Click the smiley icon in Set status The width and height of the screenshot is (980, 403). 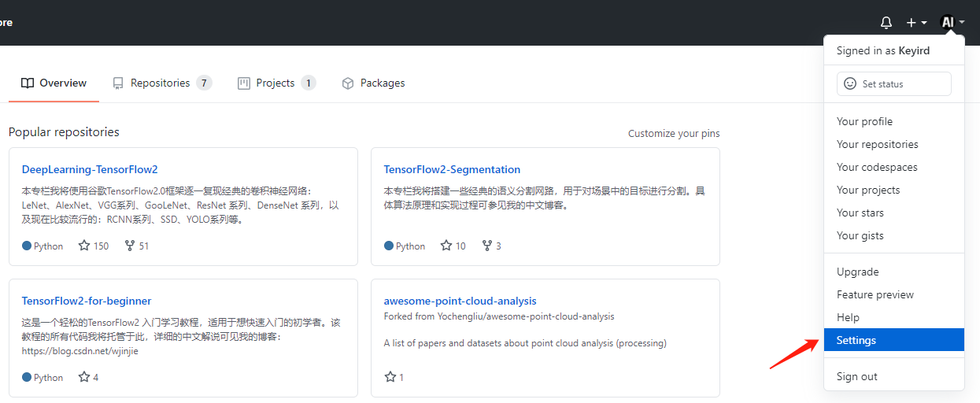(850, 83)
